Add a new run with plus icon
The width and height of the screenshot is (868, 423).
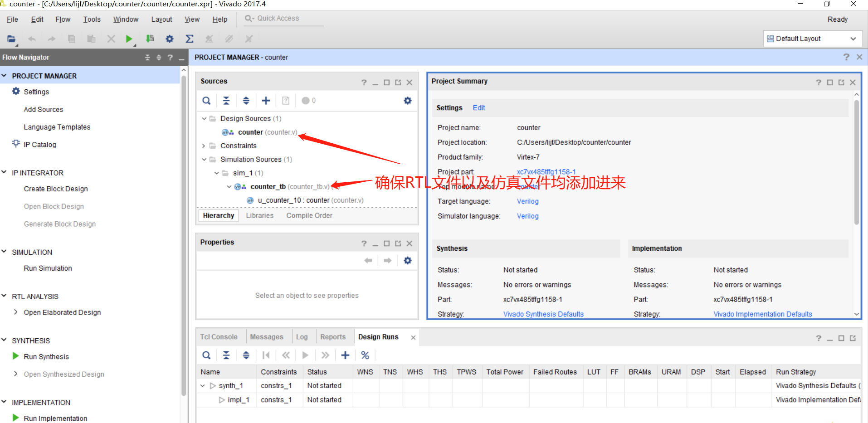(345, 355)
